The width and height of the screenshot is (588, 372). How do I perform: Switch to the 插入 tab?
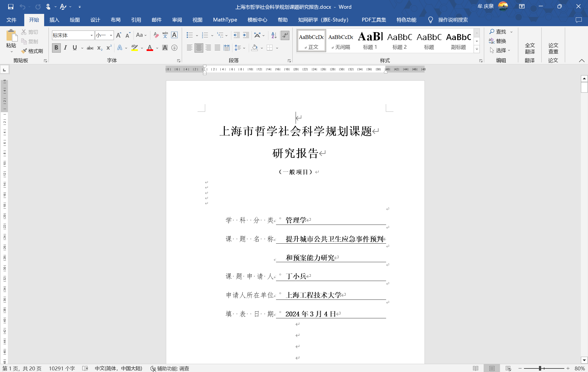point(54,20)
